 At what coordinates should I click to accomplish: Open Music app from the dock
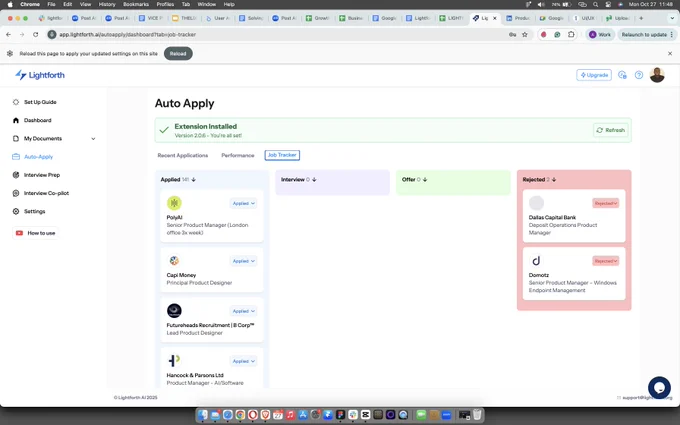[x=290, y=415]
